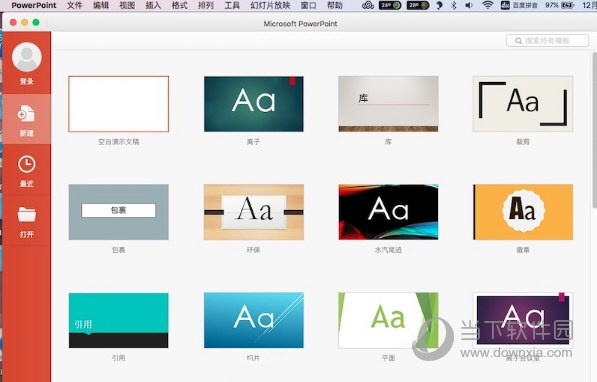Open the 排列 menu
The width and height of the screenshot is (597, 382).
click(x=206, y=5)
